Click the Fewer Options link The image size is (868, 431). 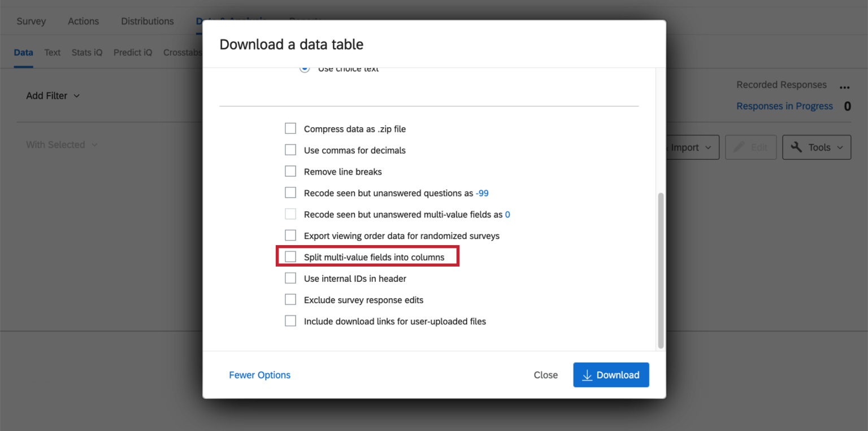click(x=259, y=375)
